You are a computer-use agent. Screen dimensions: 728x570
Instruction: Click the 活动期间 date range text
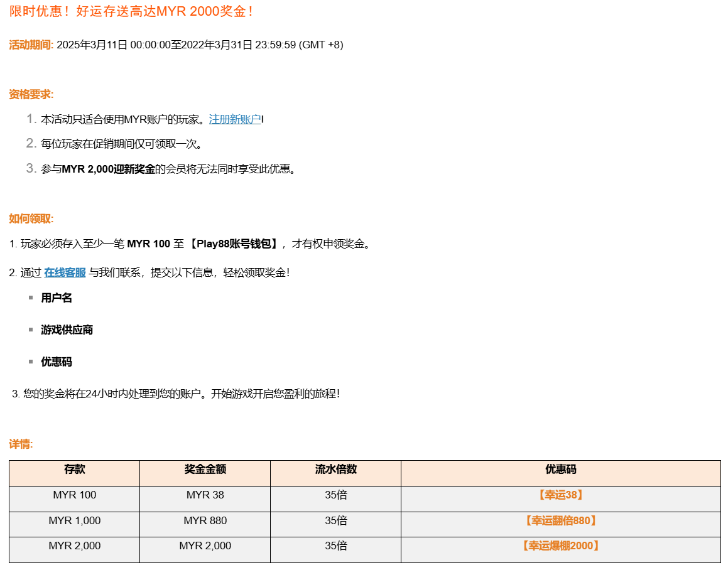pos(200,45)
